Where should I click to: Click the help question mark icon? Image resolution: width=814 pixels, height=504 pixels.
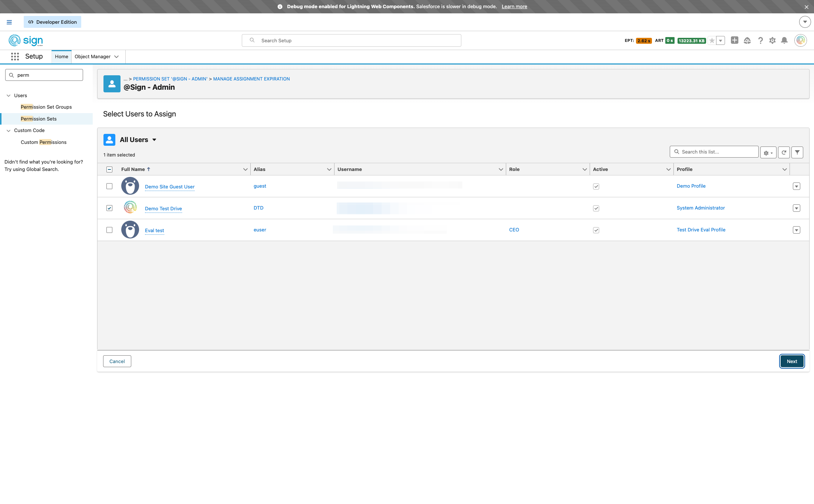(x=760, y=40)
